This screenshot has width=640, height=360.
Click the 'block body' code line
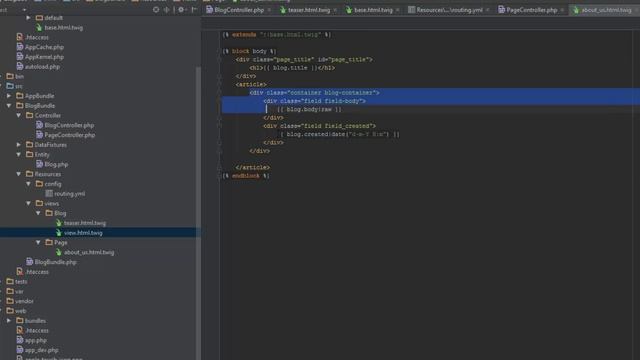tap(249, 51)
